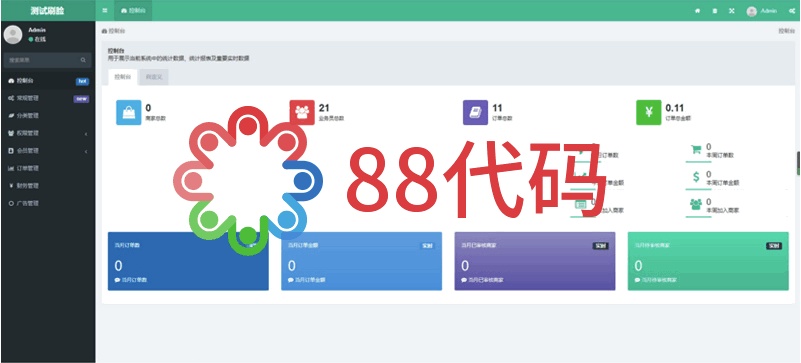Select the 控制台 tab in the top navigation bar
801x363 pixels.
pyautogui.click(x=133, y=11)
